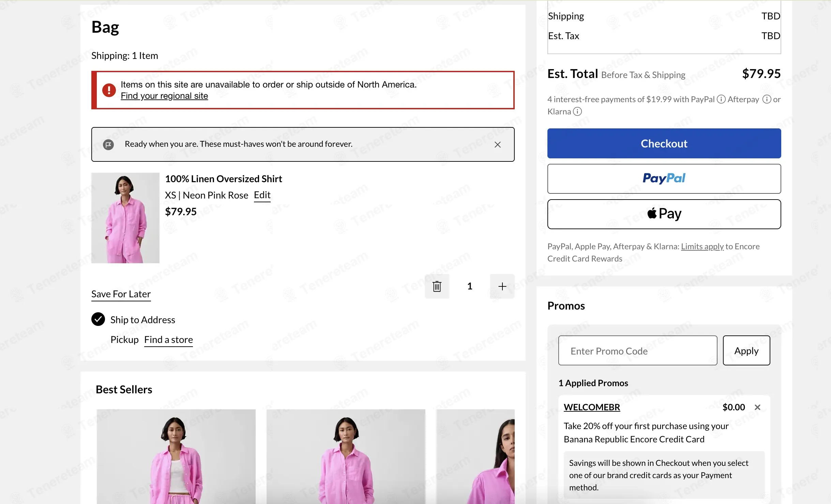Image resolution: width=831 pixels, height=504 pixels.
Task: Edit the shirt size and color
Action: (262, 195)
